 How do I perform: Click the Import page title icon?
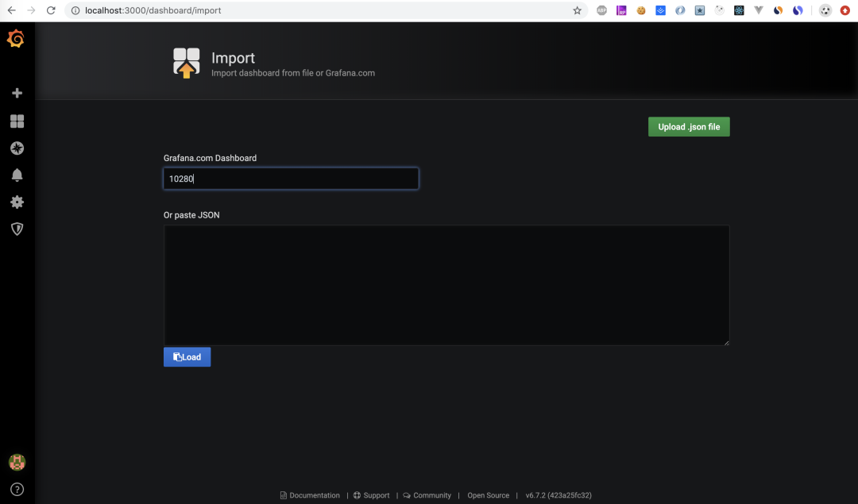click(187, 63)
